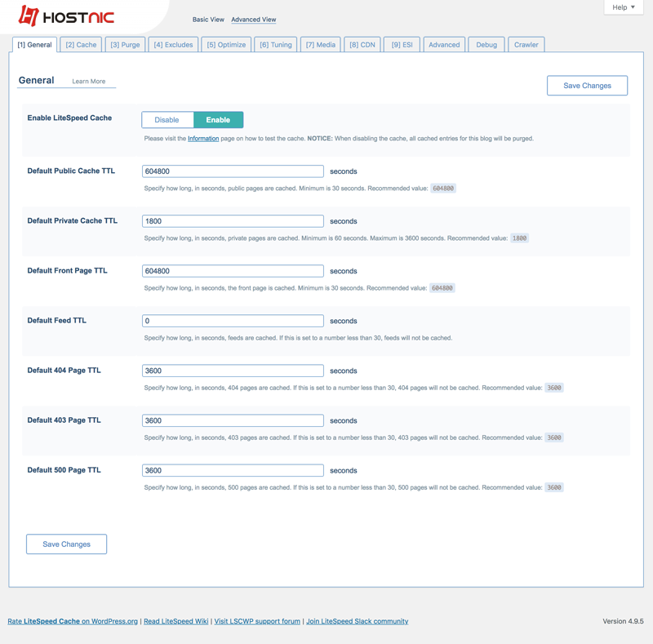The height and width of the screenshot is (644, 653).
Task: Click the top Save Changes button
Action: click(587, 86)
